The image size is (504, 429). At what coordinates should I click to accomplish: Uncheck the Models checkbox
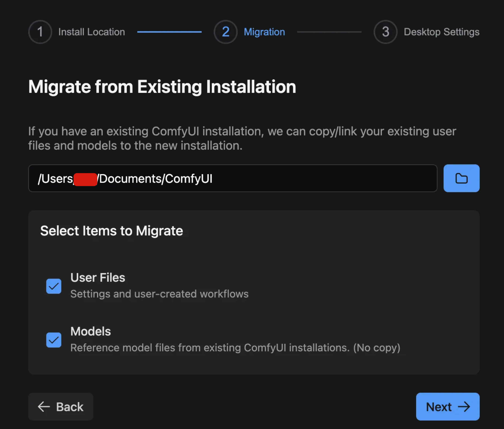coord(54,340)
